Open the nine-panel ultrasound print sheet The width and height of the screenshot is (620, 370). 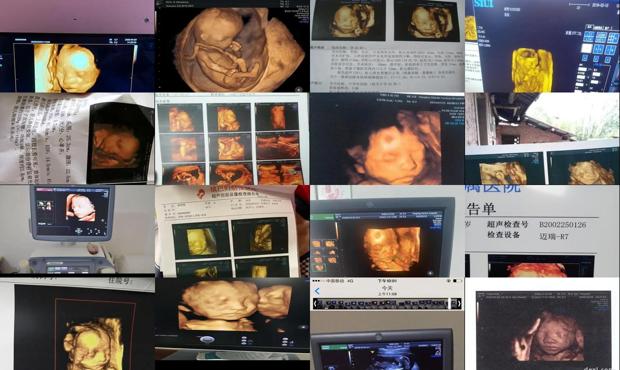tap(232, 139)
